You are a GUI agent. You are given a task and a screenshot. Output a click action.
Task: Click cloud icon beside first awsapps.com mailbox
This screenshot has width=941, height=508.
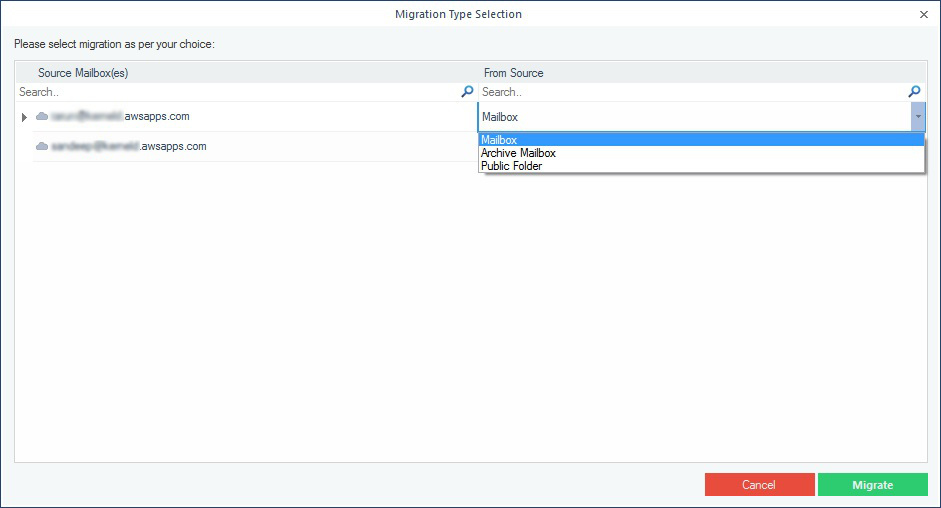coord(42,116)
